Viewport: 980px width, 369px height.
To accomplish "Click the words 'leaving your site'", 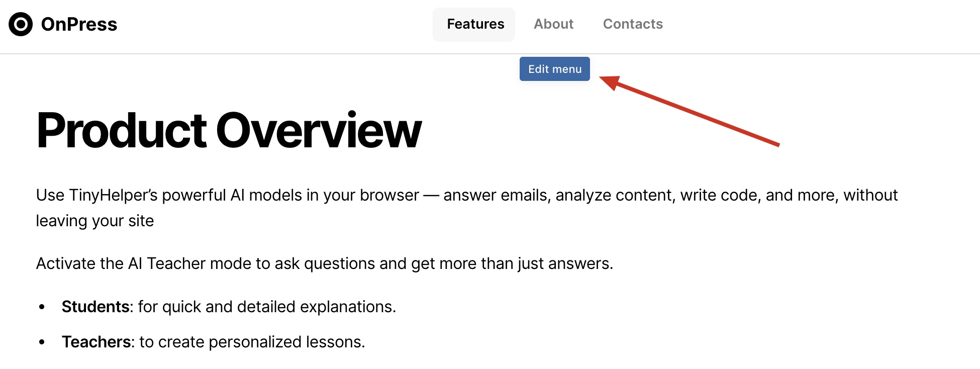I will click(x=95, y=221).
